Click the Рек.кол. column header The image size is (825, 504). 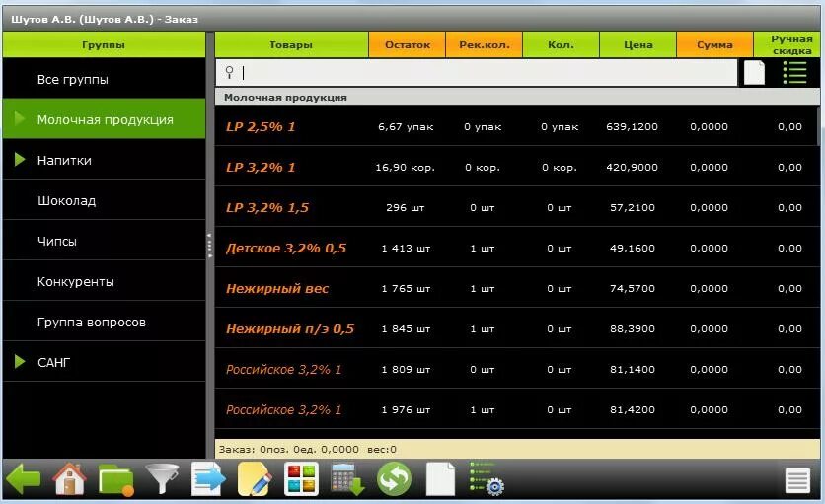(485, 44)
